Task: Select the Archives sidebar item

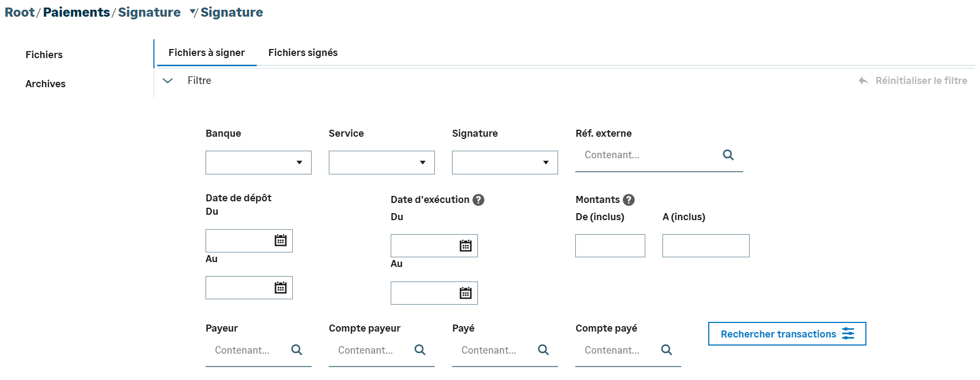Action: (45, 84)
